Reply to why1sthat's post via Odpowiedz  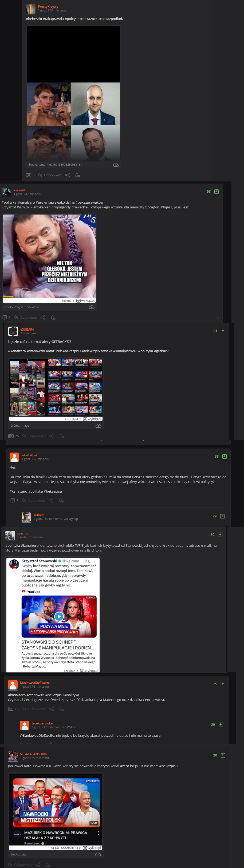[33, 500]
